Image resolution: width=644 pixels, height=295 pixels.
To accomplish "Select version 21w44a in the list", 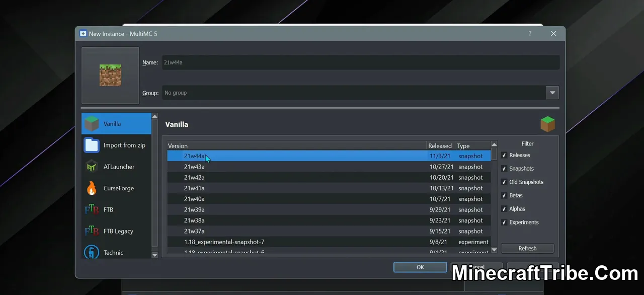I will coord(329,156).
